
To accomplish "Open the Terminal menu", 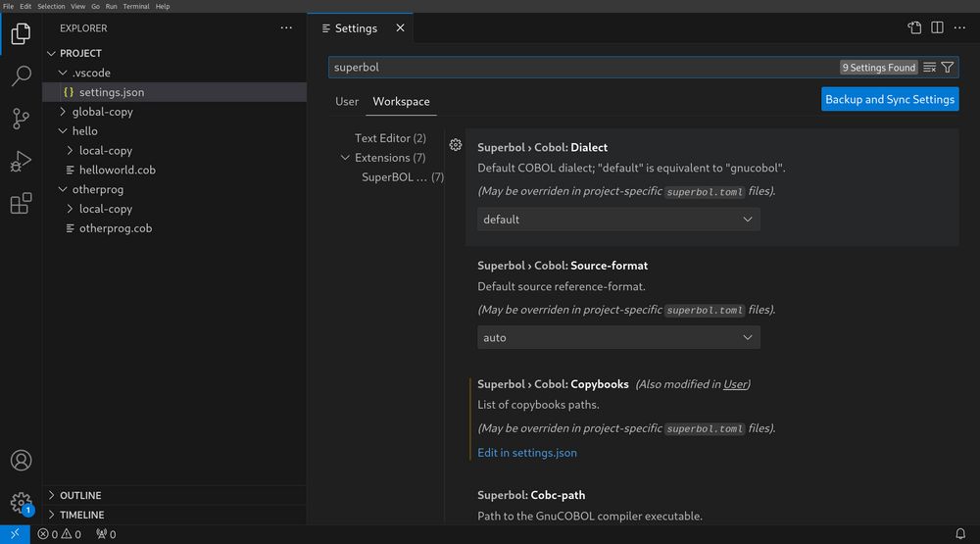I will tap(135, 6).
